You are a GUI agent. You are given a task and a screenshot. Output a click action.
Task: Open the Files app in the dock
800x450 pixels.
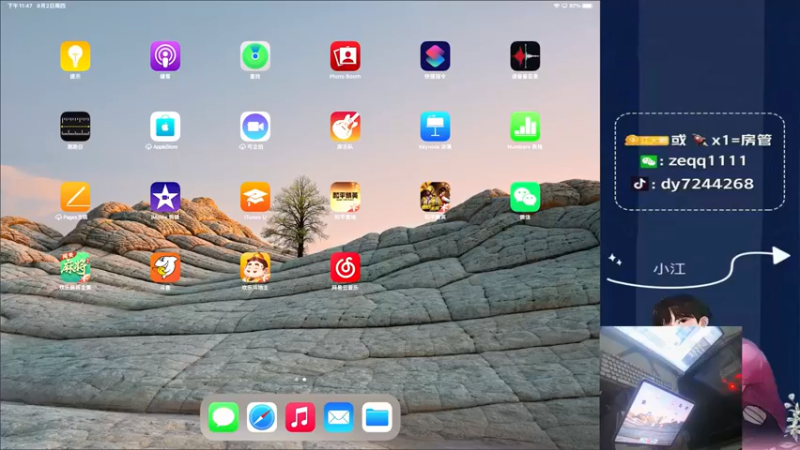tap(377, 417)
